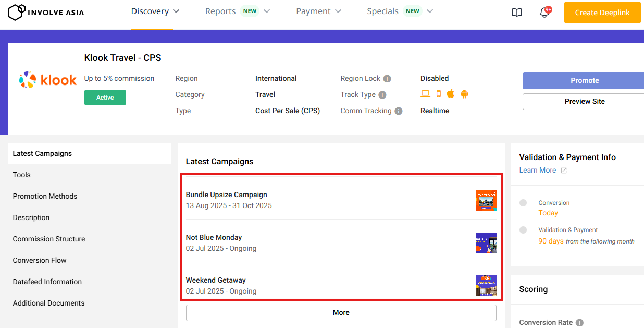
Task: Select Datafeed Information in the sidebar
Action: click(x=90, y=282)
